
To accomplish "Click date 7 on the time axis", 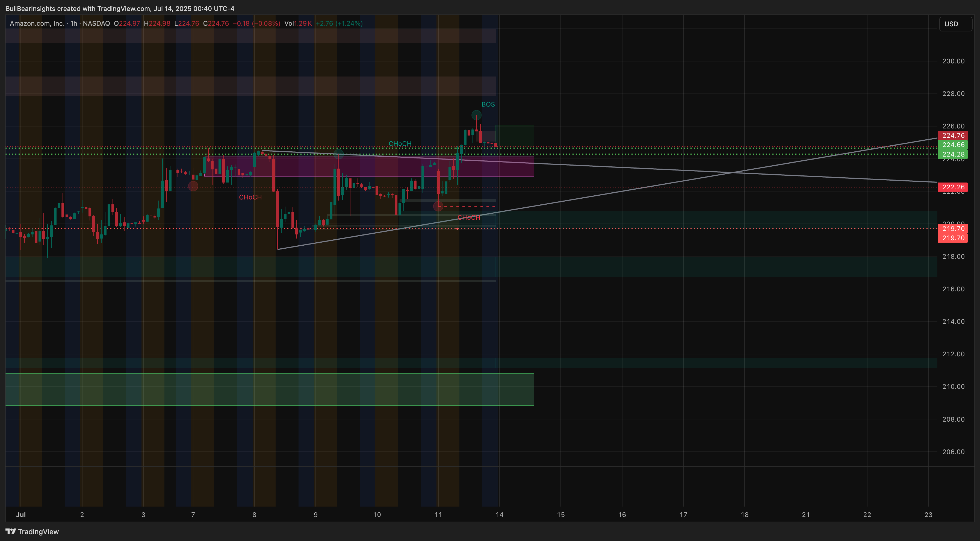I will [193, 514].
